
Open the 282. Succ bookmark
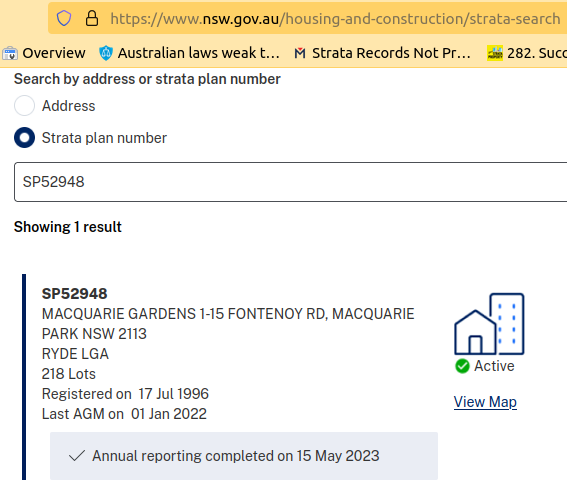(x=526, y=53)
